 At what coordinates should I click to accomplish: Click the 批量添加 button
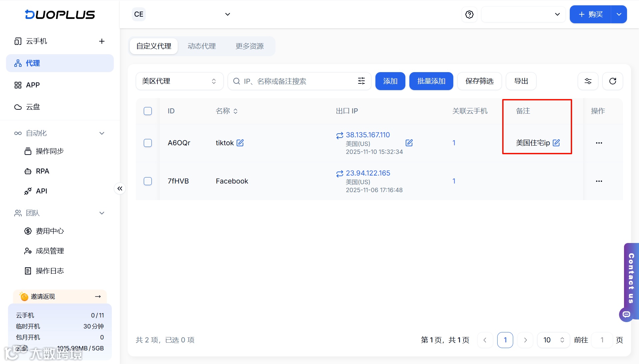tap(431, 81)
